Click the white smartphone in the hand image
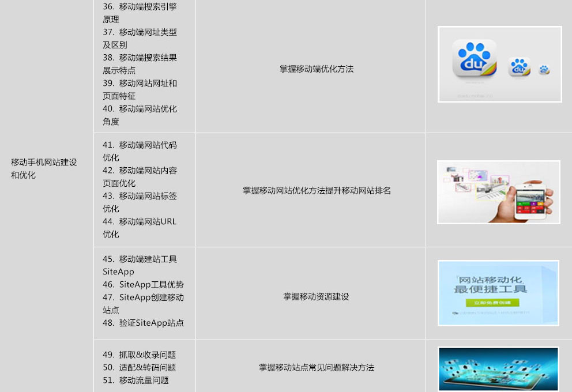The width and height of the screenshot is (572, 392). pos(533,199)
